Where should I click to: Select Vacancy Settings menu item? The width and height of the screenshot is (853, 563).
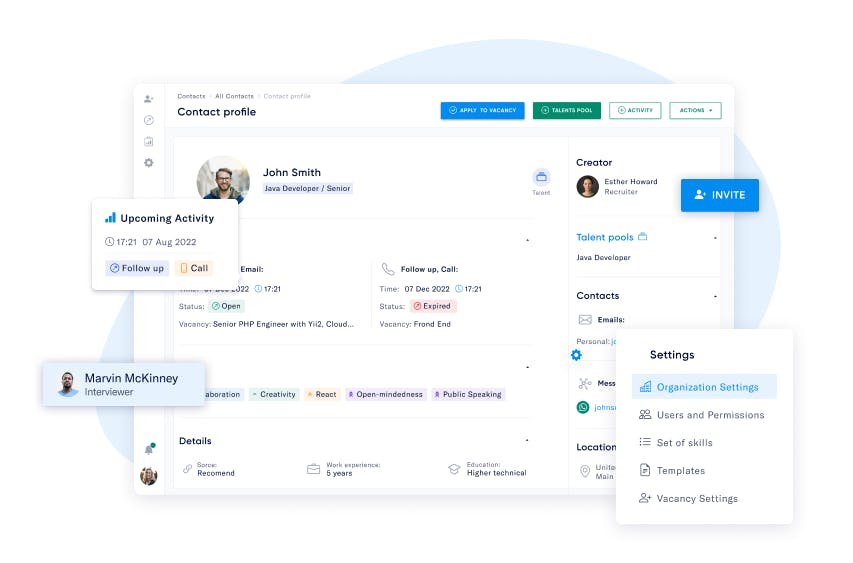688,498
